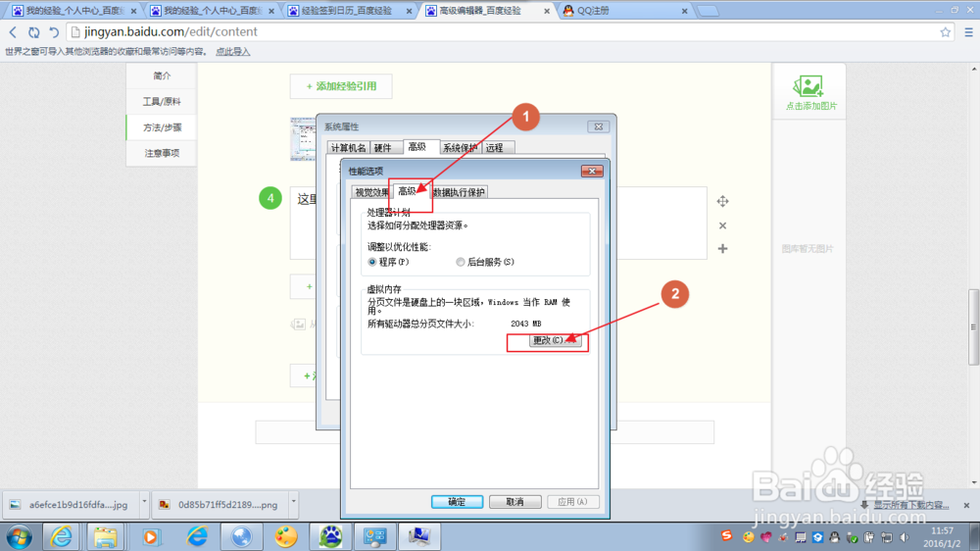Confirm with the 确定 button
The width and height of the screenshot is (980, 551).
[x=457, y=502]
